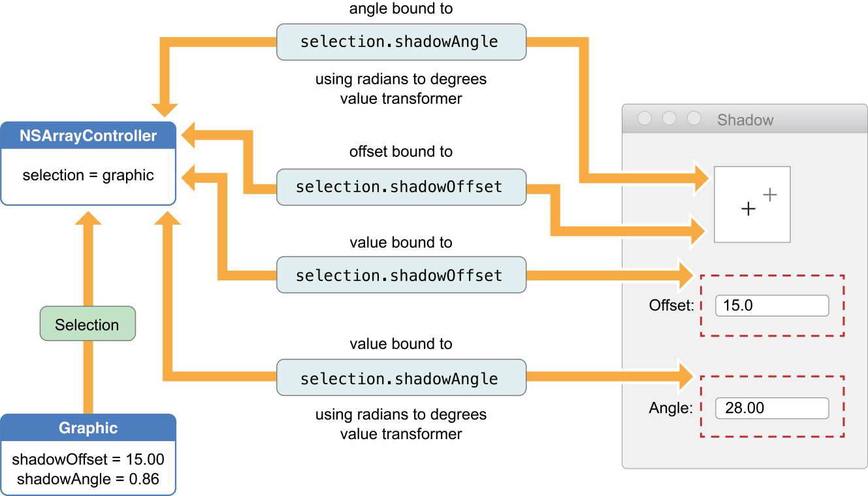Click the "Offset:" label in Shadow window
868x496 pixels.
point(671,305)
